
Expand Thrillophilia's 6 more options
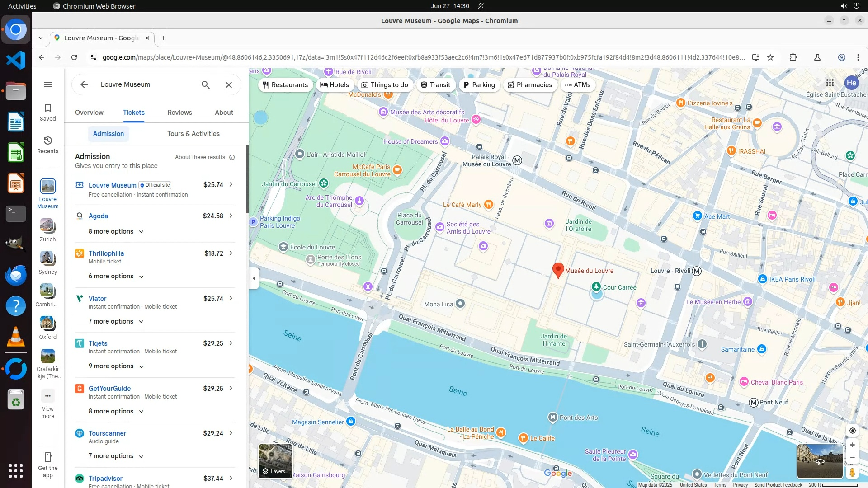click(x=116, y=276)
